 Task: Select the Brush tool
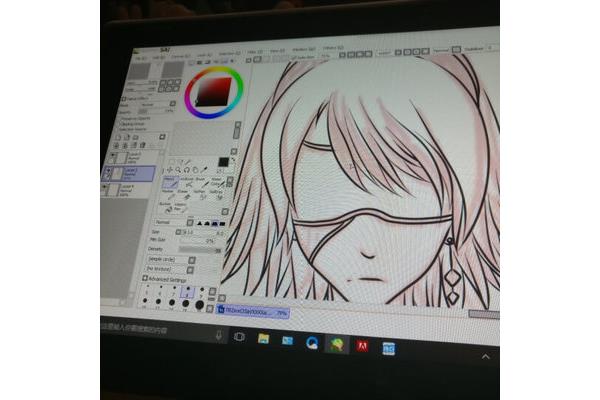click(x=201, y=183)
